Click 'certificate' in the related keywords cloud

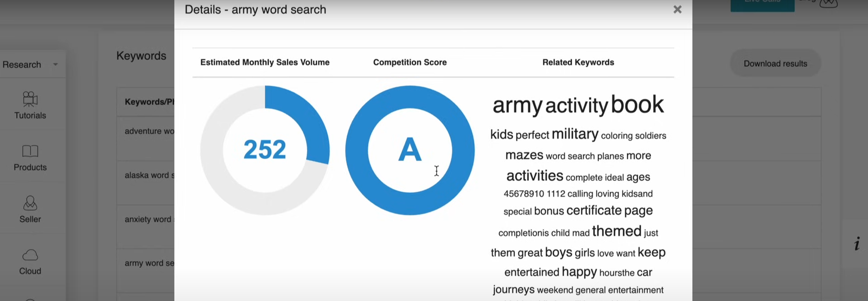(594, 211)
